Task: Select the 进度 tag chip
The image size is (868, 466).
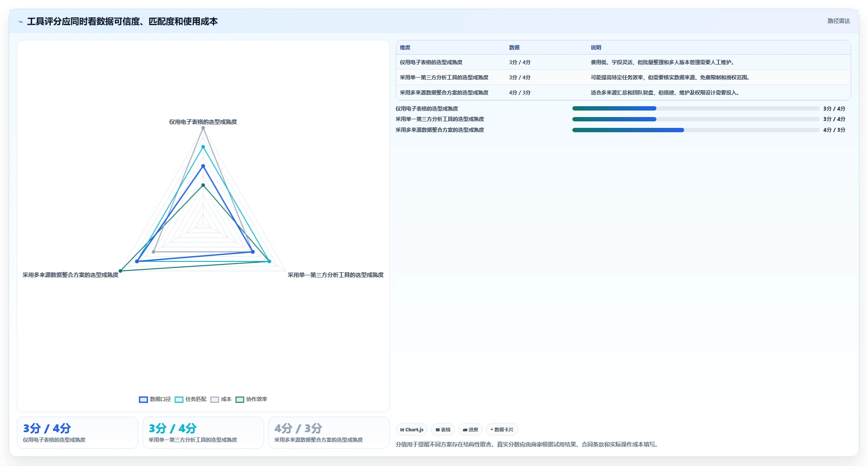Action: (x=470, y=430)
